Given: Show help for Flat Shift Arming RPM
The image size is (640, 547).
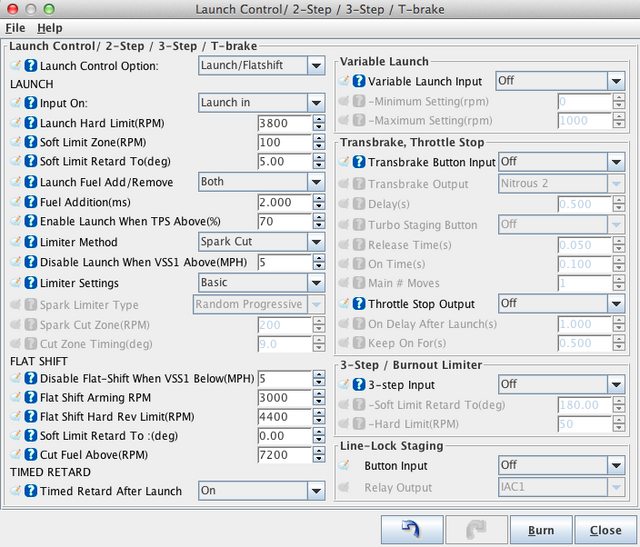Looking at the screenshot, I should 31,397.
